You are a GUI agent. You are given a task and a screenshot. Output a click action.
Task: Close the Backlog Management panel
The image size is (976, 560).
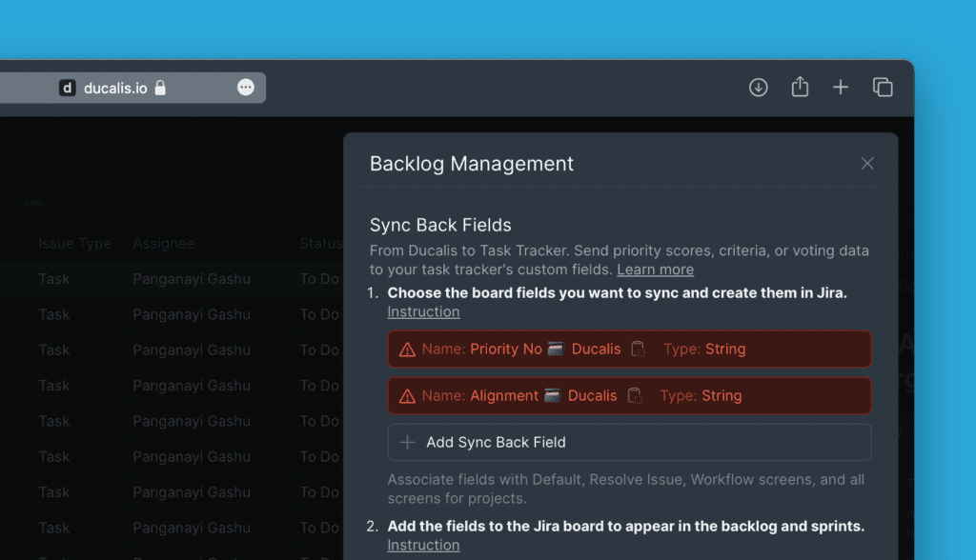tap(867, 164)
